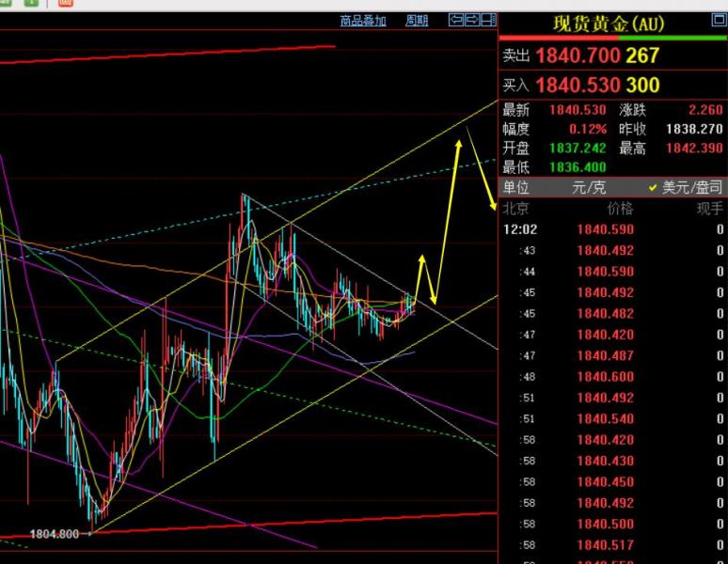
Task: Open the 周期 period selector
Action: (x=417, y=21)
